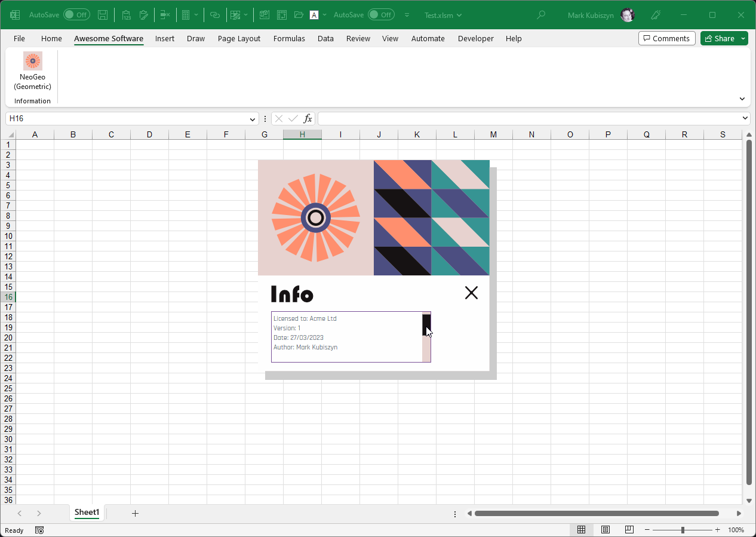Switch to the Developer tab
This screenshot has width=756, height=537.
[475, 38]
